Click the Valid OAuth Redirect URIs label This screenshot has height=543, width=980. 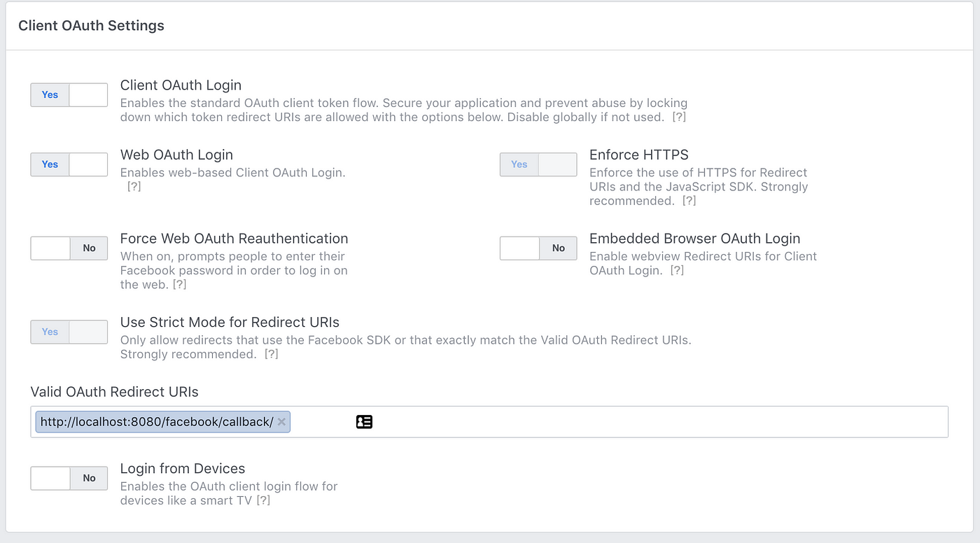115,392
